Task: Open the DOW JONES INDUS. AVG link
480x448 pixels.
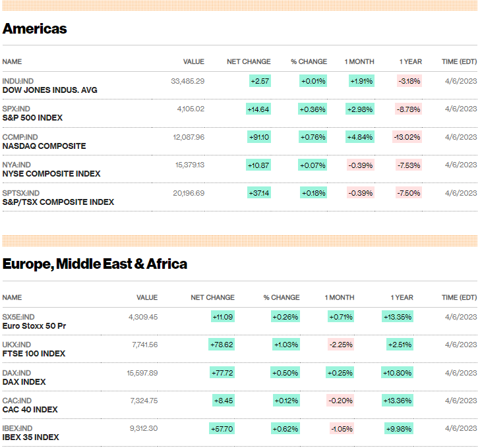Action: (50, 90)
